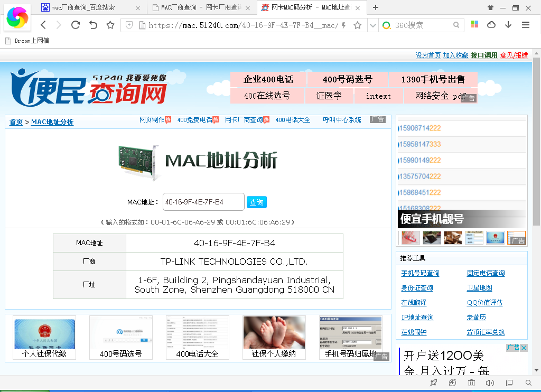Click the star favorite icon inside address bar
The width and height of the screenshot is (541, 392).
point(358,25)
